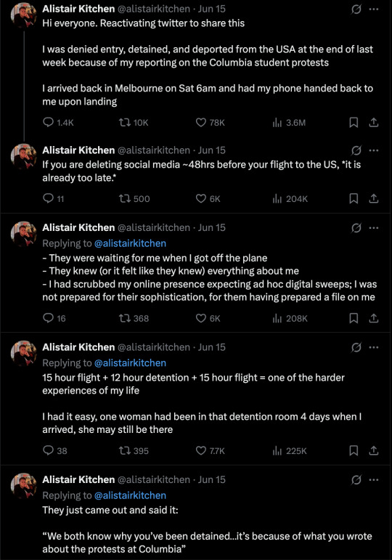Image resolution: width=392 pixels, height=560 pixels.
Task: Open Alistair Kitchen name on last tweet
Action: click(78, 479)
